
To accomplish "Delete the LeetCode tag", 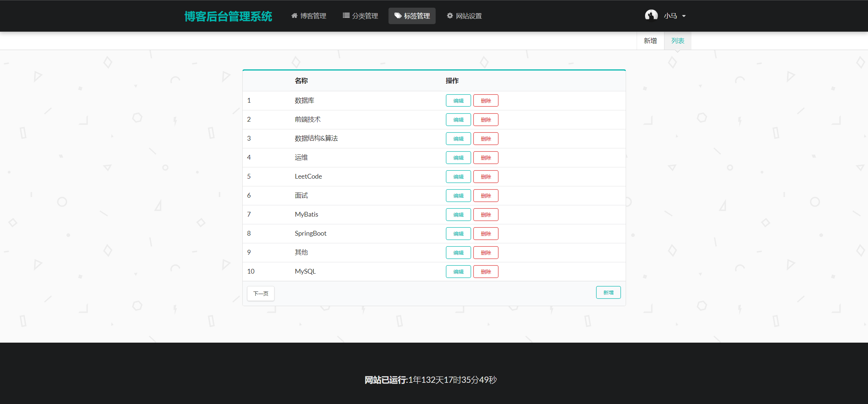I will [486, 176].
